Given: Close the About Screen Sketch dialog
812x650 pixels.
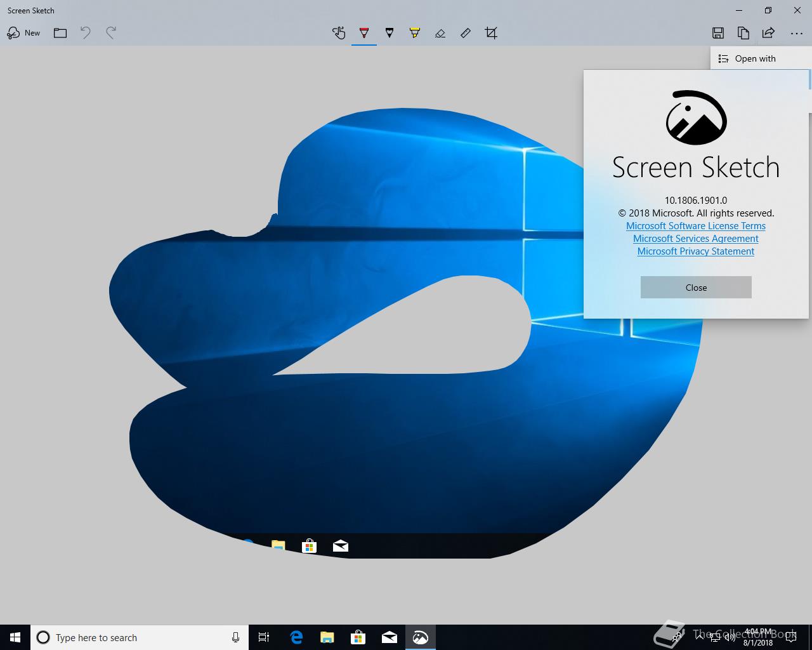Looking at the screenshot, I should [x=696, y=288].
